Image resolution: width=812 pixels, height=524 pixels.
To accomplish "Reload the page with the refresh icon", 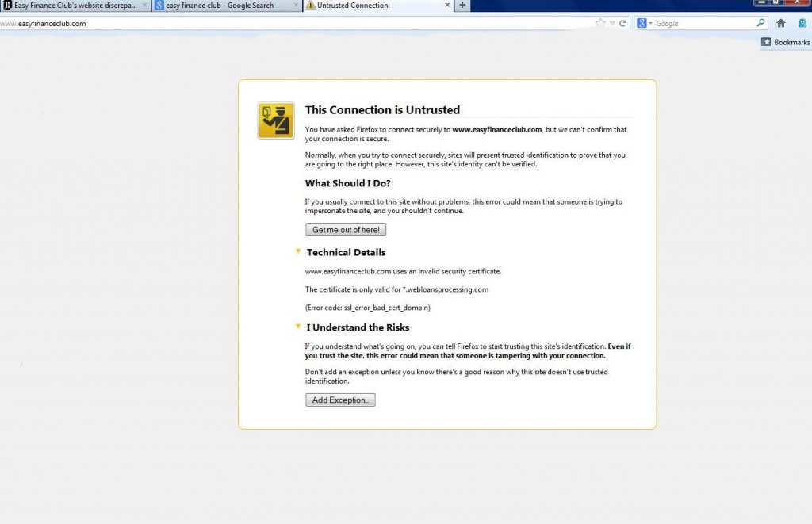I will point(623,24).
